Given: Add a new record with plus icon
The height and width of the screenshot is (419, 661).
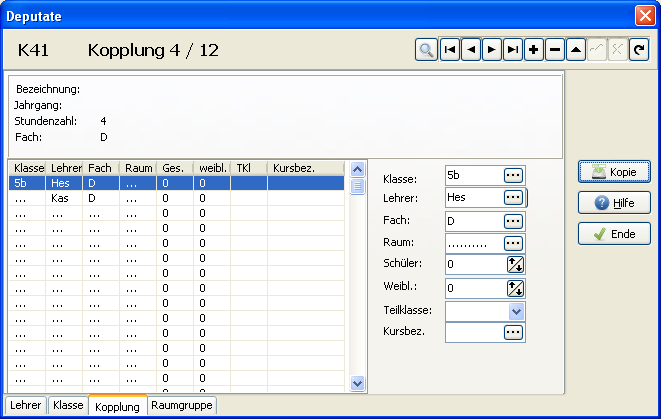Looking at the screenshot, I should pyautogui.click(x=533, y=50).
